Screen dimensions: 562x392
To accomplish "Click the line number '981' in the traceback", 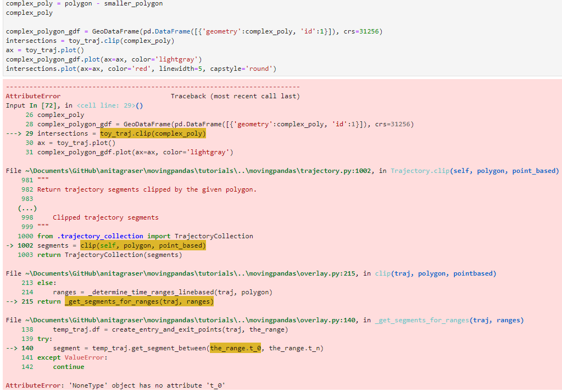I will pos(27,180).
